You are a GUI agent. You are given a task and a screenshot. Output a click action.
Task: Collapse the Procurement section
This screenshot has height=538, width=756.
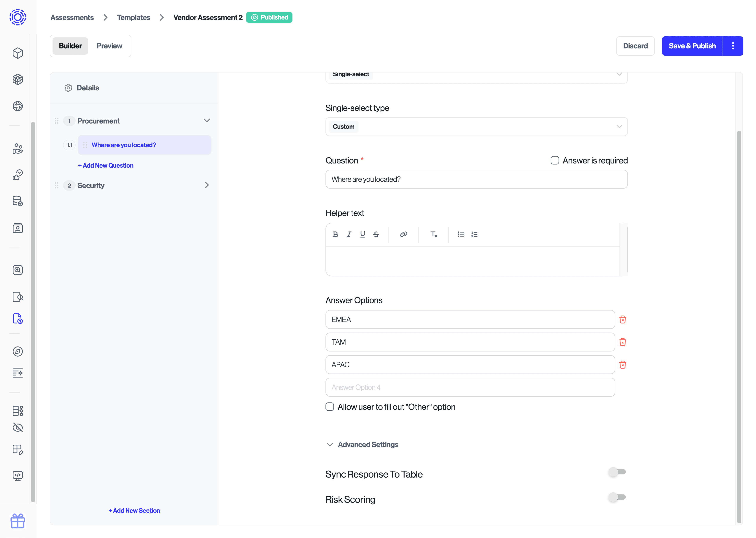tap(207, 121)
